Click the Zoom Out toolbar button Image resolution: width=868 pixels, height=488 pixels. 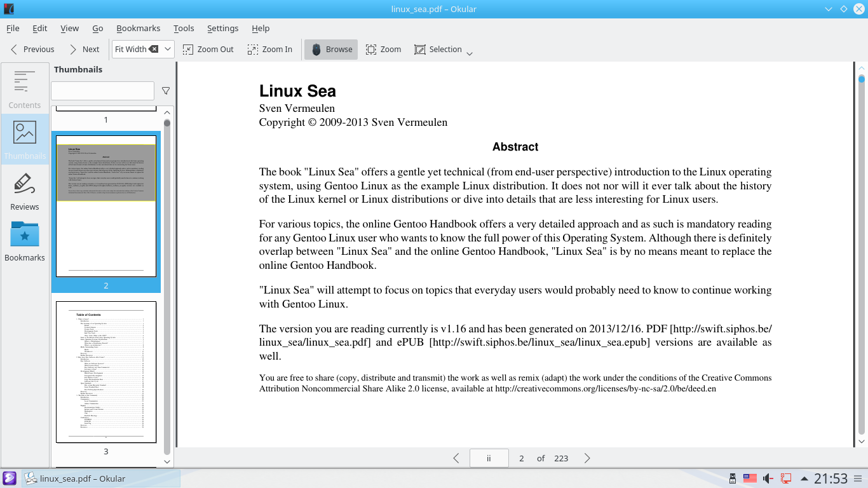tap(208, 49)
